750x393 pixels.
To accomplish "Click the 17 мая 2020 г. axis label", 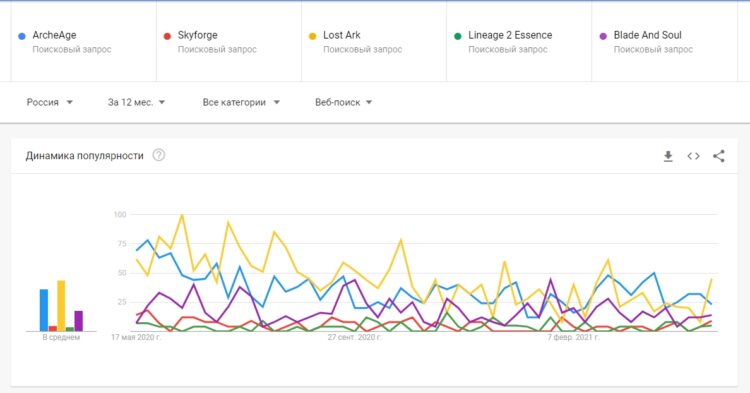I will pyautogui.click(x=136, y=338).
